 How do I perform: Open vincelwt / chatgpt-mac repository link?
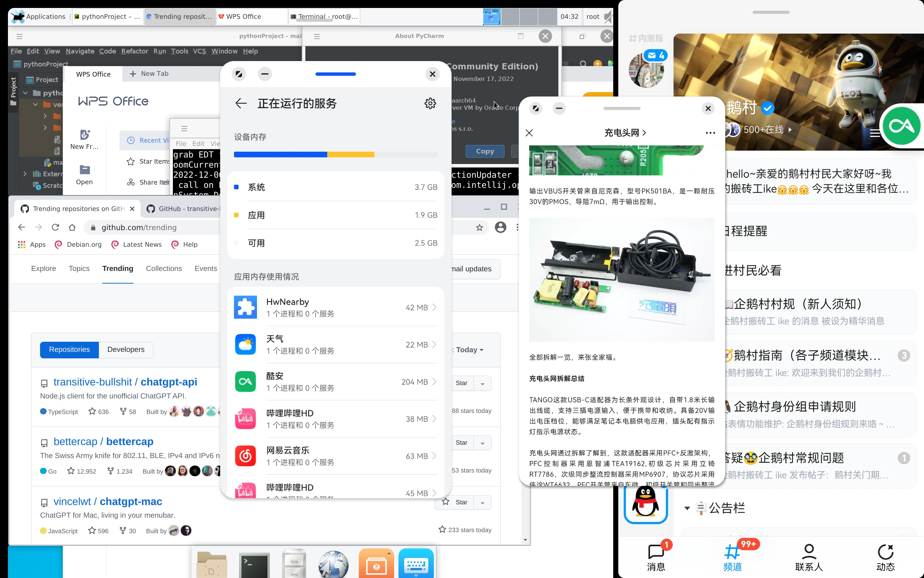108,501
